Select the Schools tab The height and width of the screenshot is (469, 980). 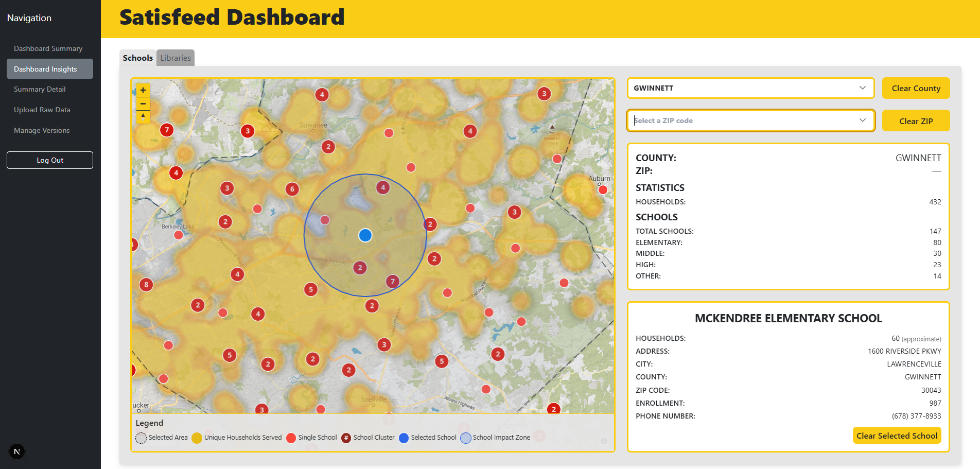tap(137, 58)
